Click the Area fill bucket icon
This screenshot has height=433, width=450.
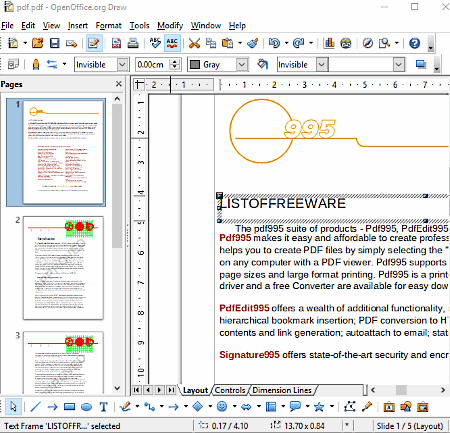(263, 64)
